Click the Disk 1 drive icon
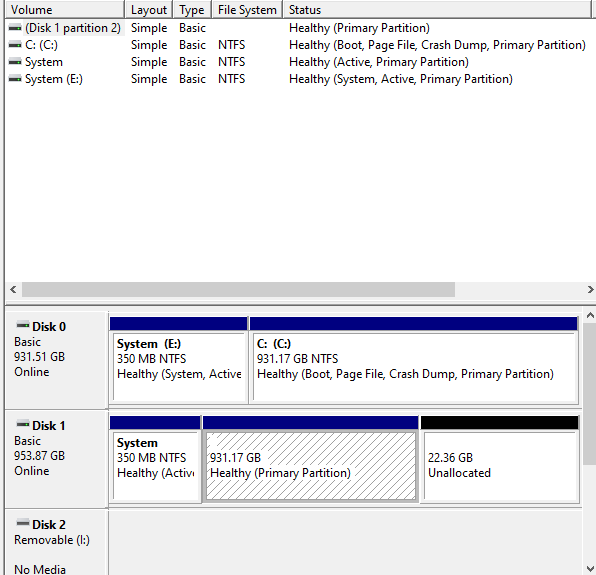This screenshot has height=575, width=596. (x=23, y=424)
